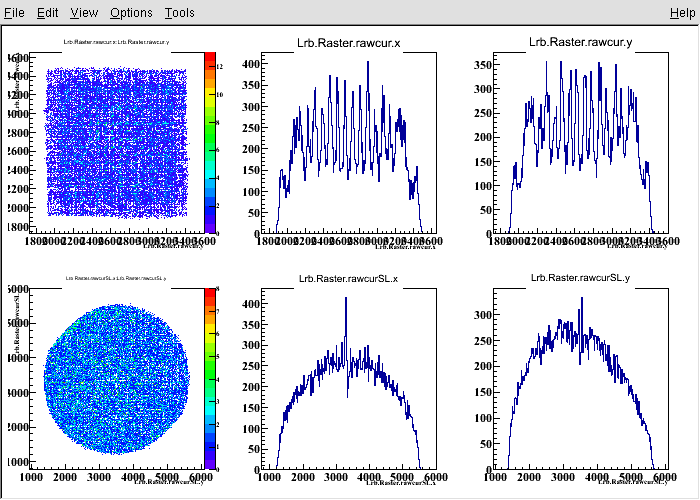Screen dimensions: 700x500
Task: Click the color palette of the rawcurSL 2D plot
Action: pyautogui.click(x=210, y=379)
